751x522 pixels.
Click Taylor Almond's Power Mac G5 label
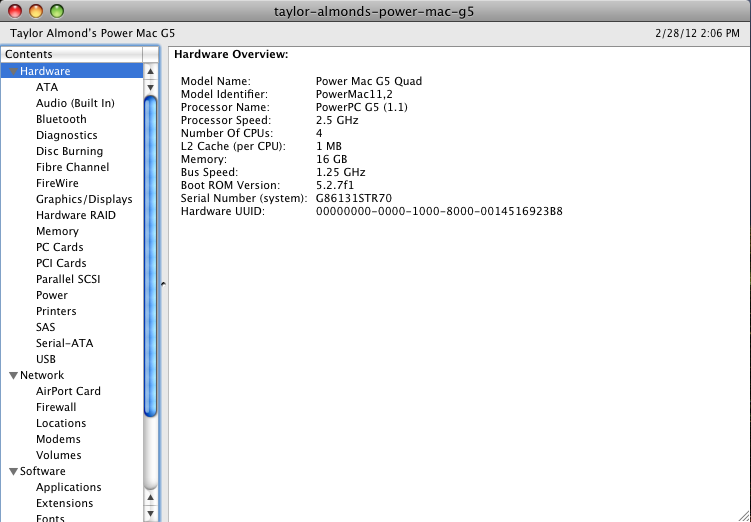(92, 33)
